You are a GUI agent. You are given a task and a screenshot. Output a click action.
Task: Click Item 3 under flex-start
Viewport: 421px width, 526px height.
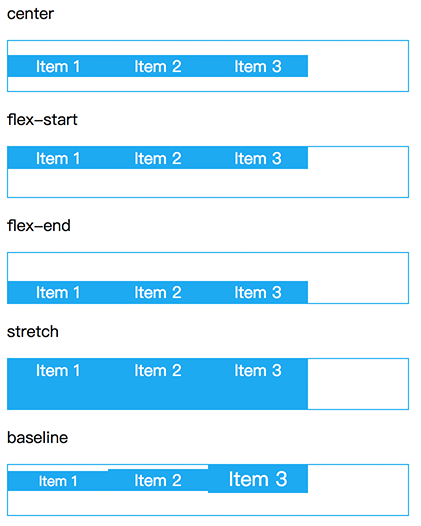[x=258, y=158]
